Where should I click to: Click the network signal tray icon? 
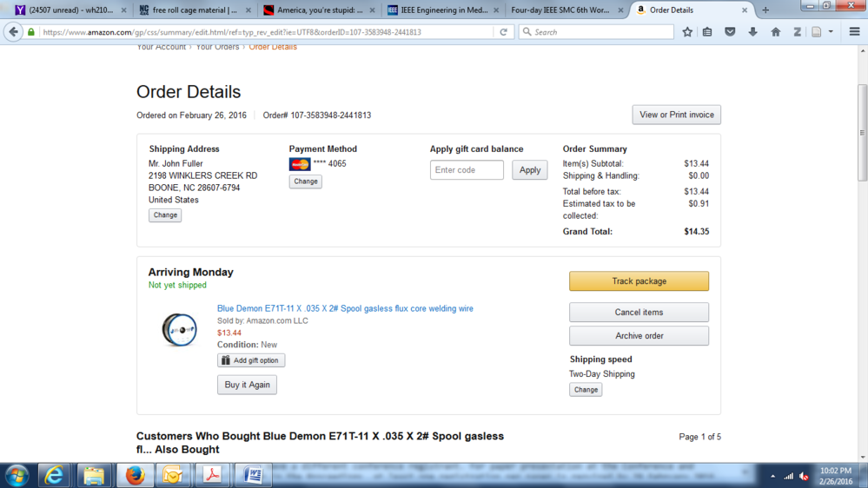click(788, 477)
